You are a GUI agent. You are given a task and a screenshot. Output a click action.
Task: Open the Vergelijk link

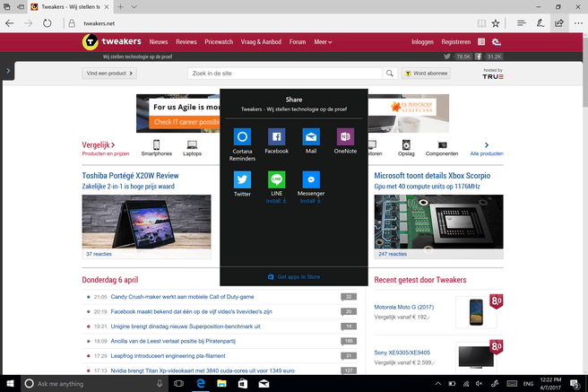(x=99, y=144)
